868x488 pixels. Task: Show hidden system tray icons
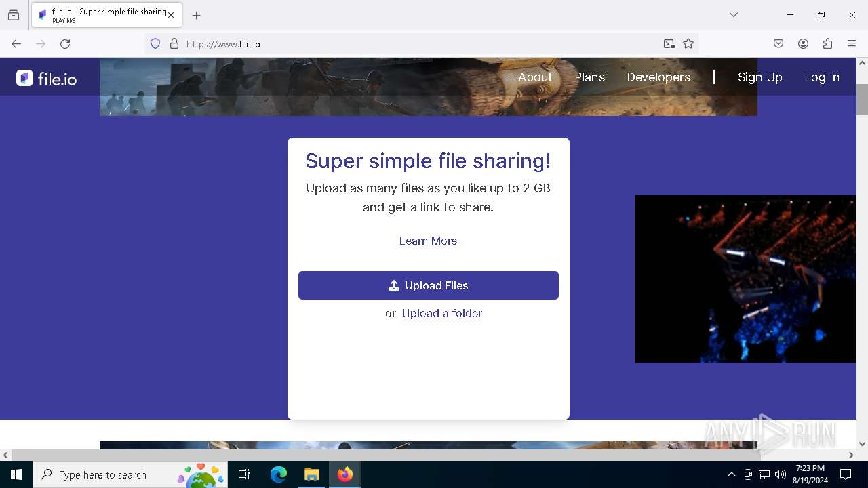pos(731,474)
